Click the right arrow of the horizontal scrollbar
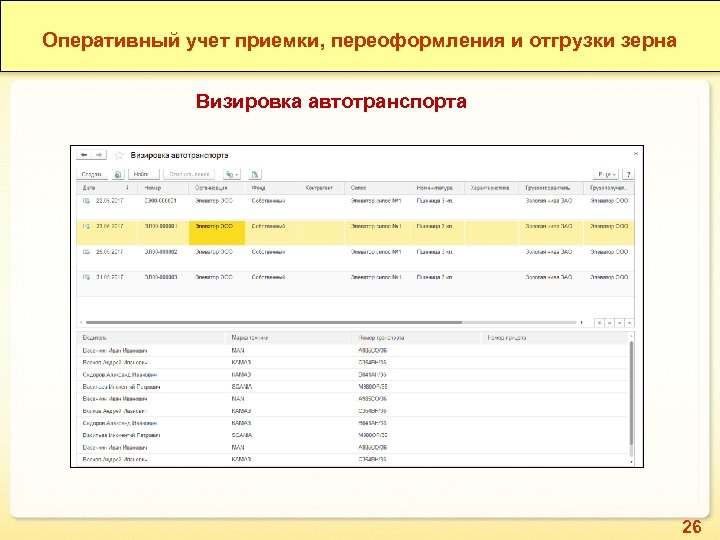Image resolution: width=720 pixels, height=540 pixels. click(x=582, y=322)
